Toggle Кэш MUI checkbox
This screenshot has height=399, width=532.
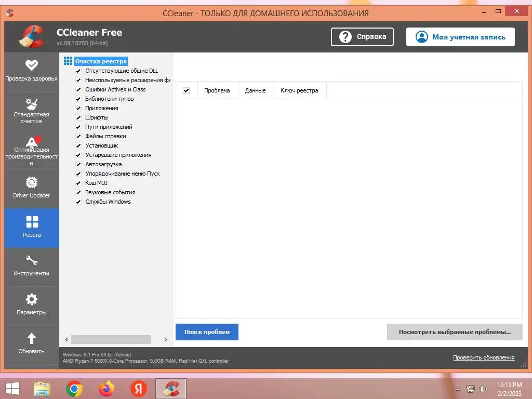pos(78,183)
